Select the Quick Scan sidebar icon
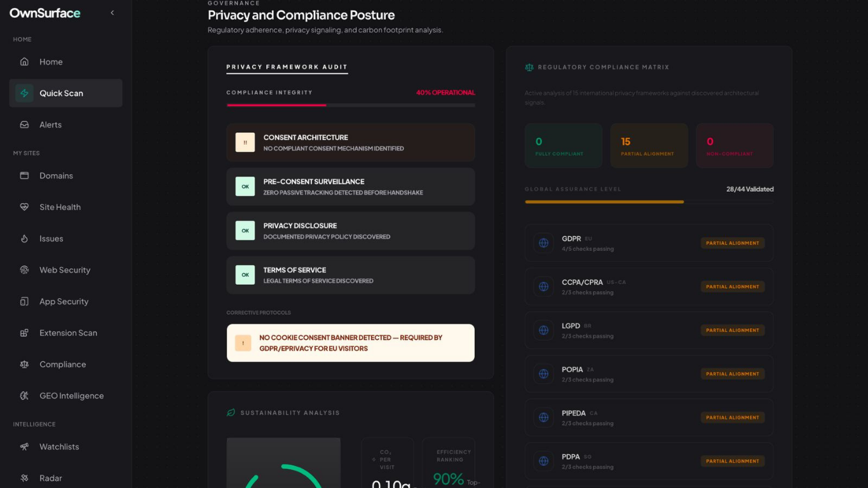868x488 pixels. [24, 93]
